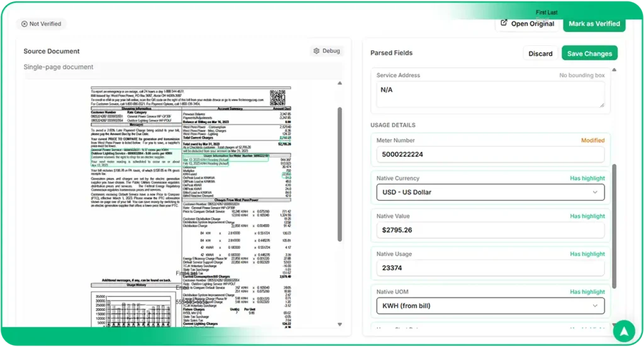
Task: Click into the Native Value field
Action: click(490, 230)
